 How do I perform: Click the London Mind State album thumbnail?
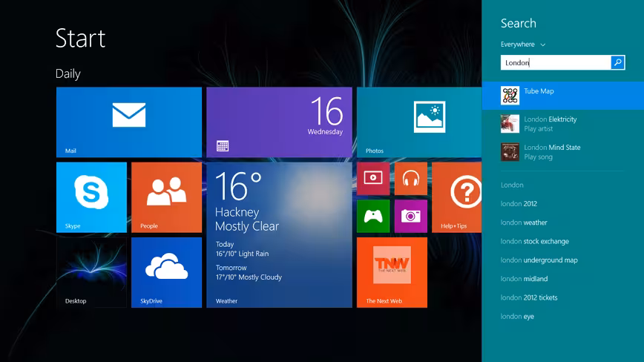point(510,152)
